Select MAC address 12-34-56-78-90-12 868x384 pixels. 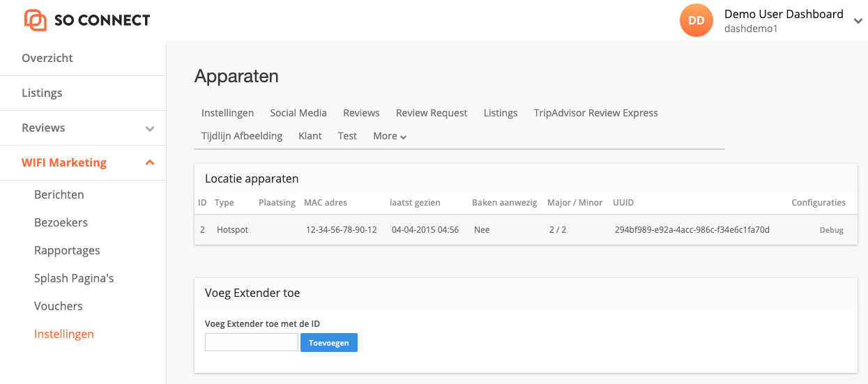click(342, 229)
